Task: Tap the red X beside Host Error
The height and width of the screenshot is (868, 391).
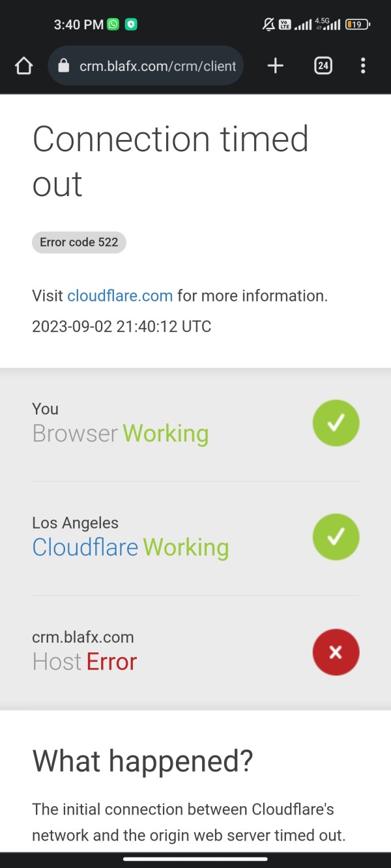Action: click(336, 652)
